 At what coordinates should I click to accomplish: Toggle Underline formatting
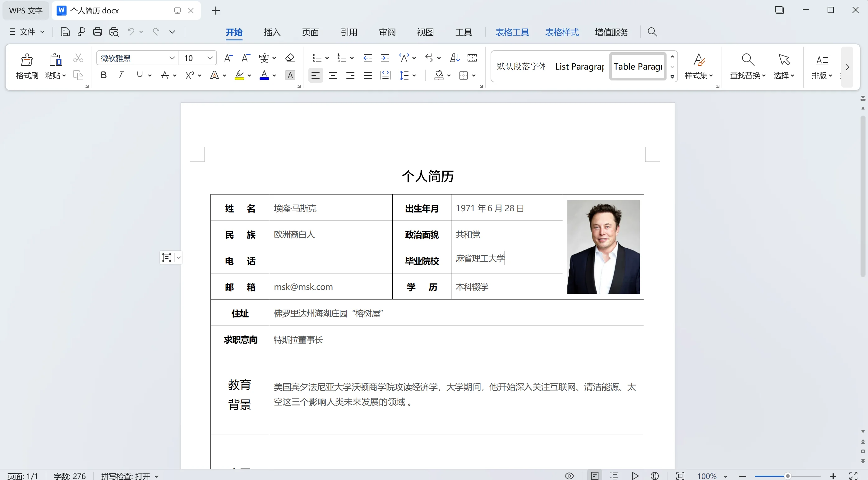click(140, 75)
